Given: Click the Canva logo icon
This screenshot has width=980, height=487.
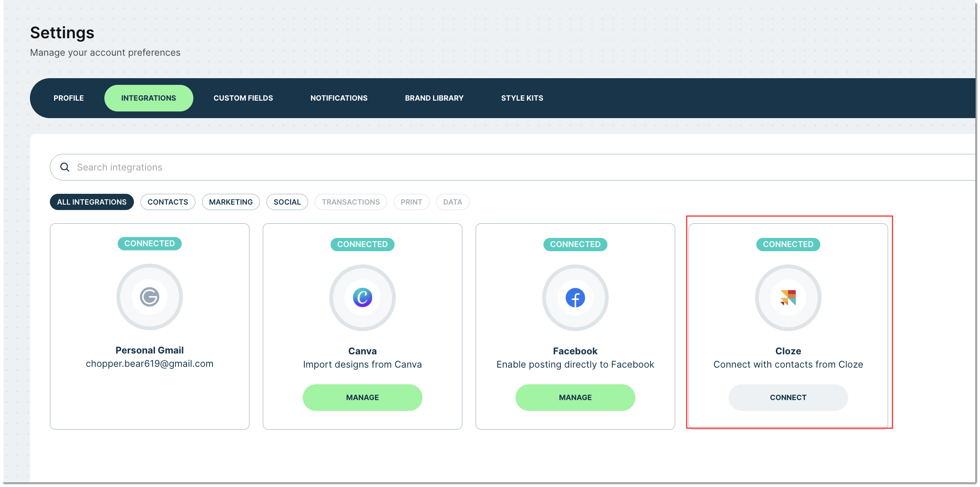Looking at the screenshot, I should click(363, 298).
